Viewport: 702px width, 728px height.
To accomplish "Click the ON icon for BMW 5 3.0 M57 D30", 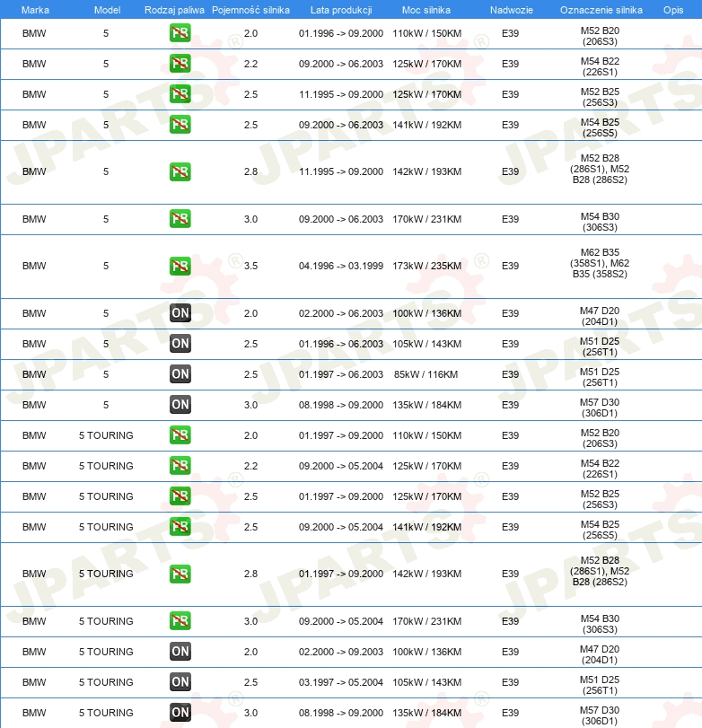I will [x=180, y=404].
